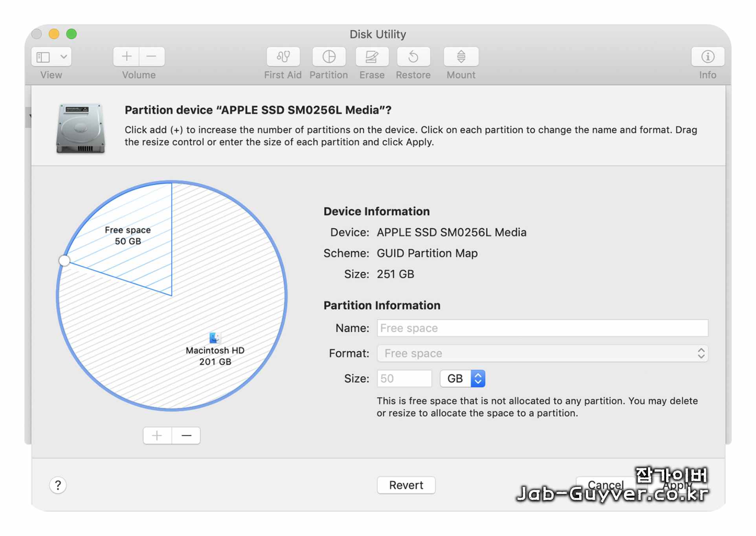Open the help question mark button
The height and width of the screenshot is (536, 756).
point(58,485)
